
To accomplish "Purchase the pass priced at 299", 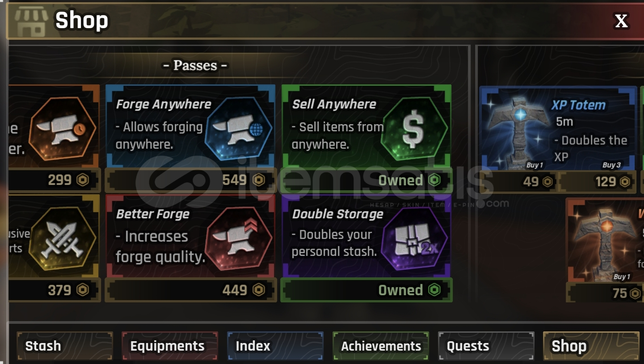I will pos(55,180).
